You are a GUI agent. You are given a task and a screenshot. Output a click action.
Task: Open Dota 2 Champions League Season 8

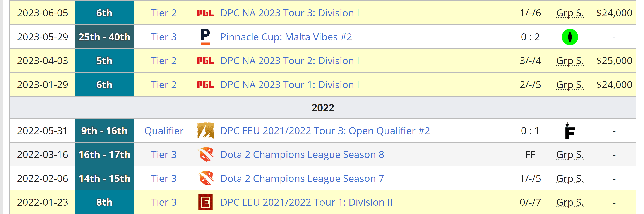click(302, 154)
